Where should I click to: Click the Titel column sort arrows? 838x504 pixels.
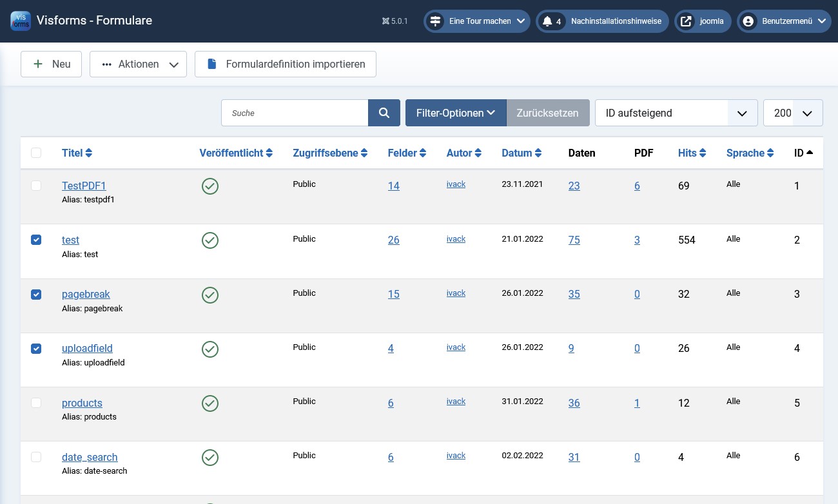(89, 153)
